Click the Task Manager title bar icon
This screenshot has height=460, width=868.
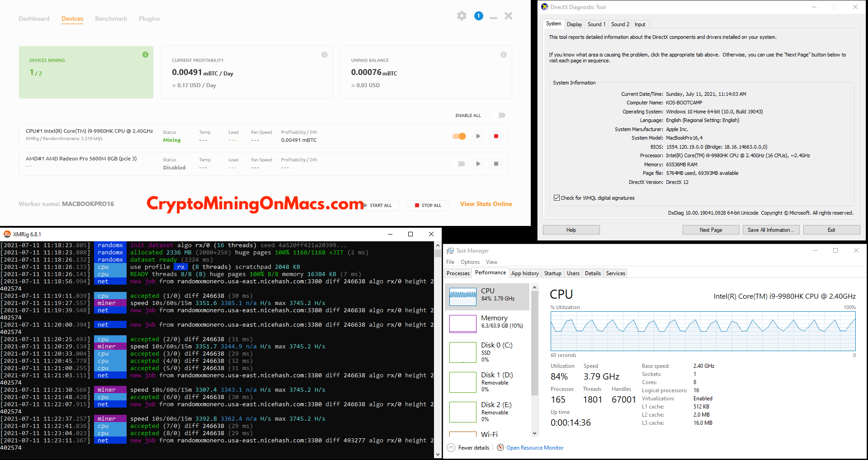[450, 251]
